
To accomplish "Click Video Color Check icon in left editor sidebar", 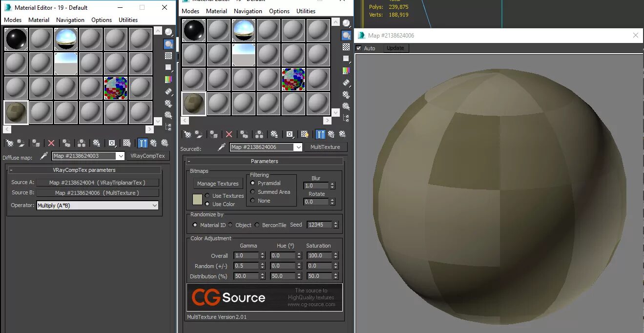I will [x=168, y=79].
